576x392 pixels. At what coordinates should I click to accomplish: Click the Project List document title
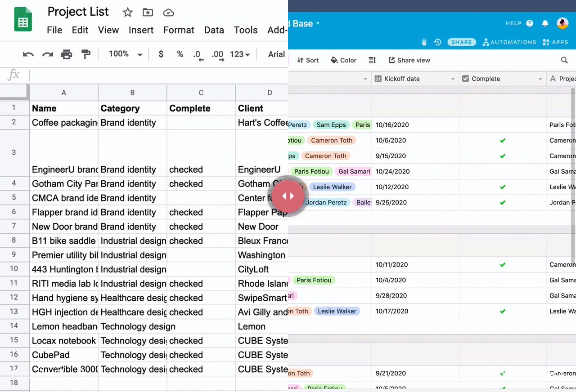pos(78,12)
